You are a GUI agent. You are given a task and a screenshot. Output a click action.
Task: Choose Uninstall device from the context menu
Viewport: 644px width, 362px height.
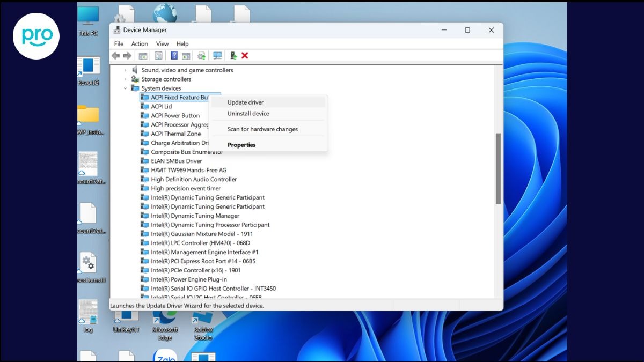(268, 114)
